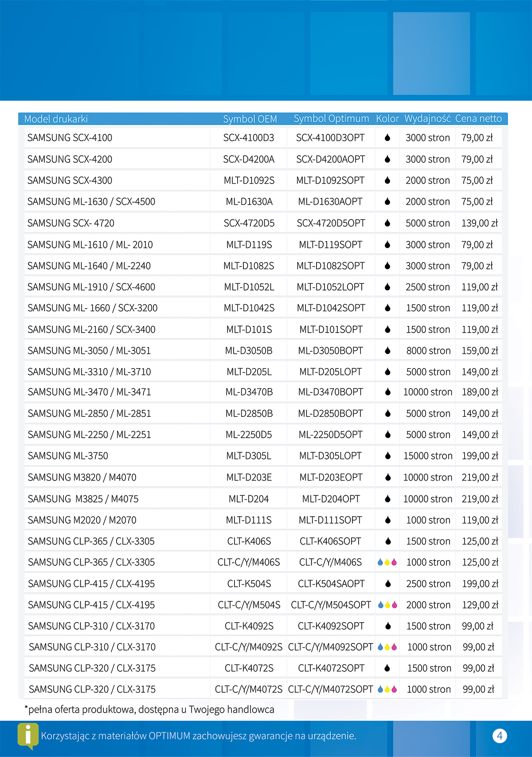Click black drop in ML- 1660 / SCX-3200 row

coord(387,308)
